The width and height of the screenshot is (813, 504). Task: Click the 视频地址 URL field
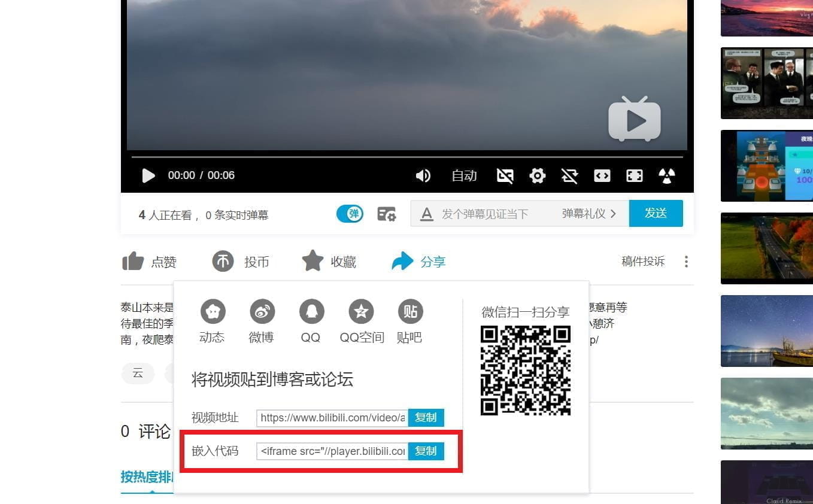pyautogui.click(x=332, y=418)
